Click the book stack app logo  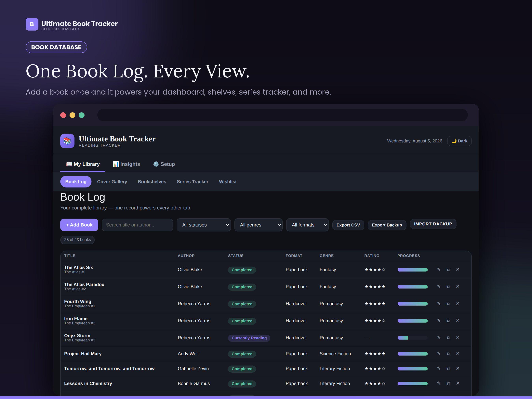[x=67, y=141]
